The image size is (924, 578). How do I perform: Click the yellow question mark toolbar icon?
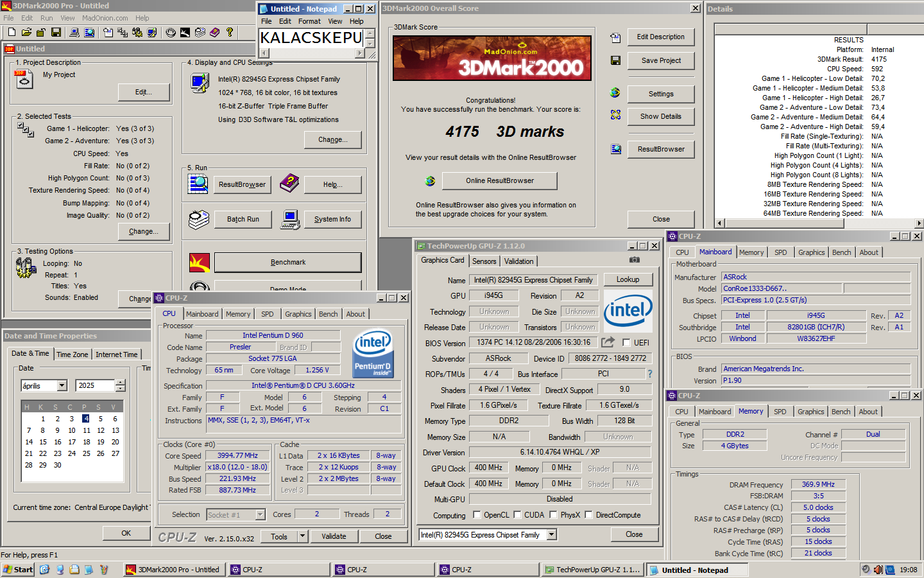(x=230, y=32)
